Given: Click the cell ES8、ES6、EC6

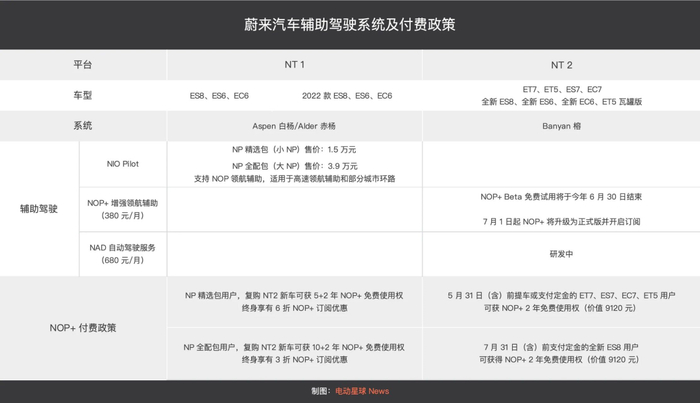Looking at the screenshot, I should pyautogui.click(x=219, y=96).
